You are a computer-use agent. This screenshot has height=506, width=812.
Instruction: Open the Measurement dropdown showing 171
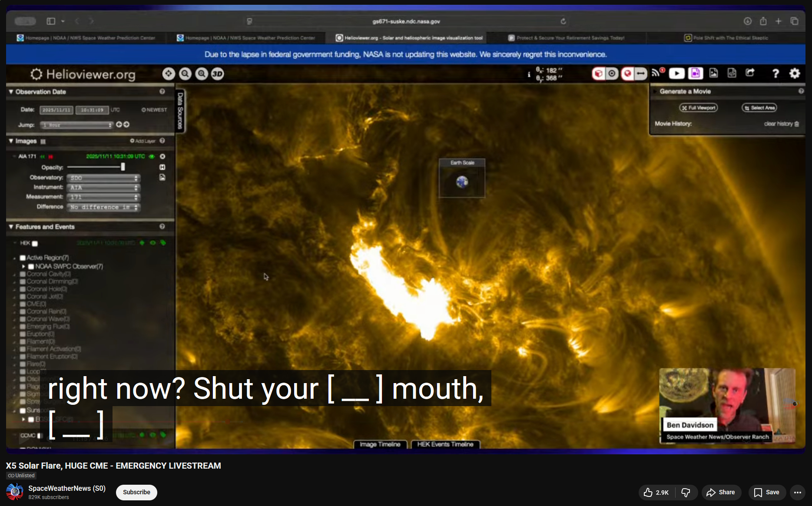(103, 197)
